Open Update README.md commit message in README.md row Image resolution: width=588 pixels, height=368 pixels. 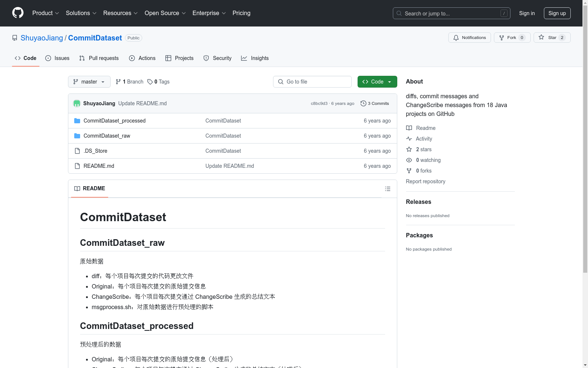pos(230,166)
